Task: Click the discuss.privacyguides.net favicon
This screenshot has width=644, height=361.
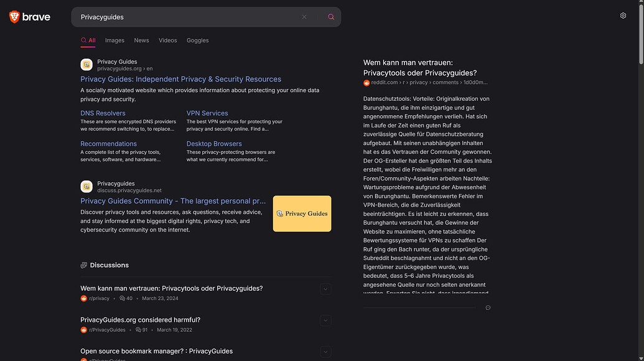Action: 85,185
